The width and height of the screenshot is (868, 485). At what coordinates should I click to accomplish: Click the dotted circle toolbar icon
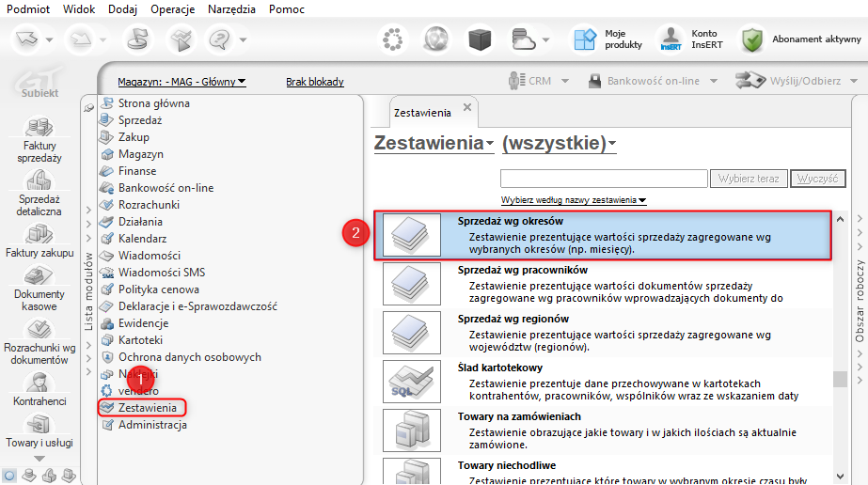coord(393,39)
